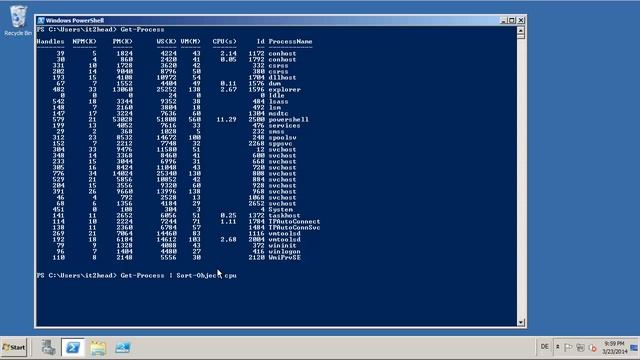Maximize the Windows PowerShell window

pos(512,20)
